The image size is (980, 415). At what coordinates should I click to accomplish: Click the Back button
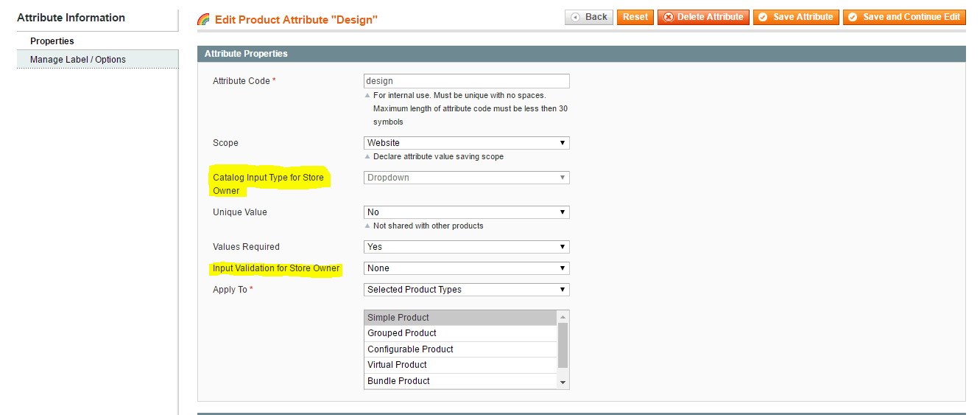589,17
